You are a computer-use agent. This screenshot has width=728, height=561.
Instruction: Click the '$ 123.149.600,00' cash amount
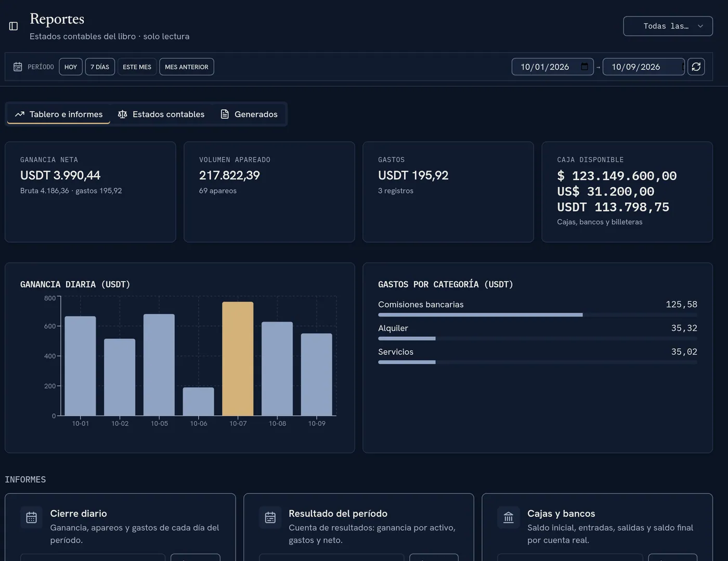pos(617,176)
